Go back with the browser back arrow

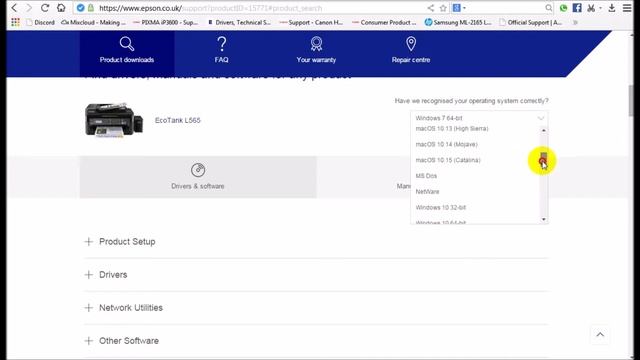(14, 8)
